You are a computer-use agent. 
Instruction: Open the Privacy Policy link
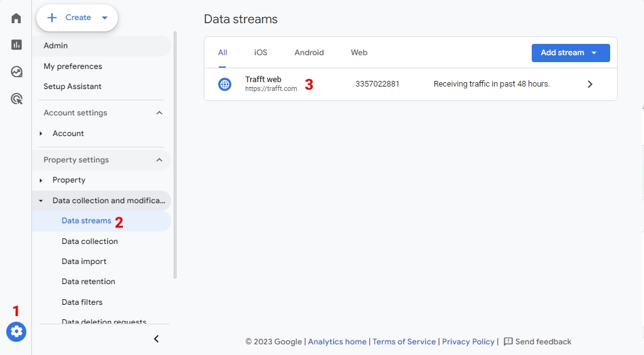coord(468,342)
